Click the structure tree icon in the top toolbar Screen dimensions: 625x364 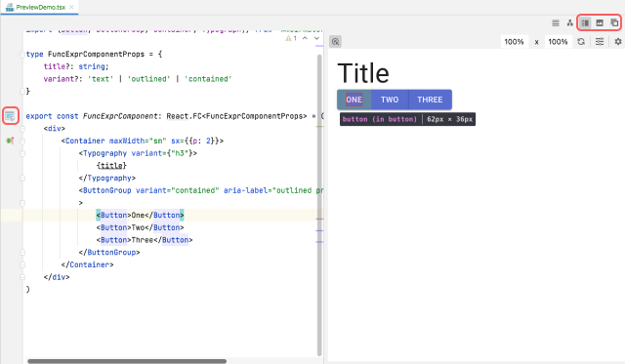pos(570,23)
